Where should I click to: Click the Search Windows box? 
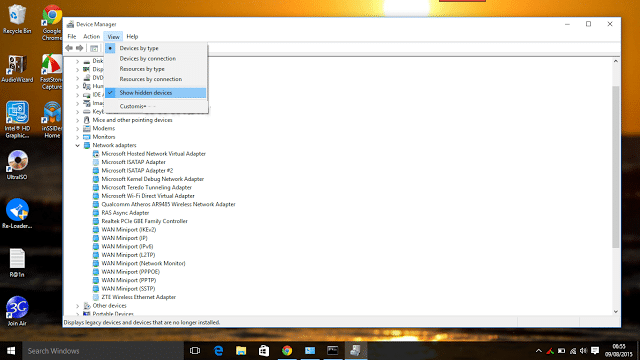pyautogui.click(x=103, y=351)
